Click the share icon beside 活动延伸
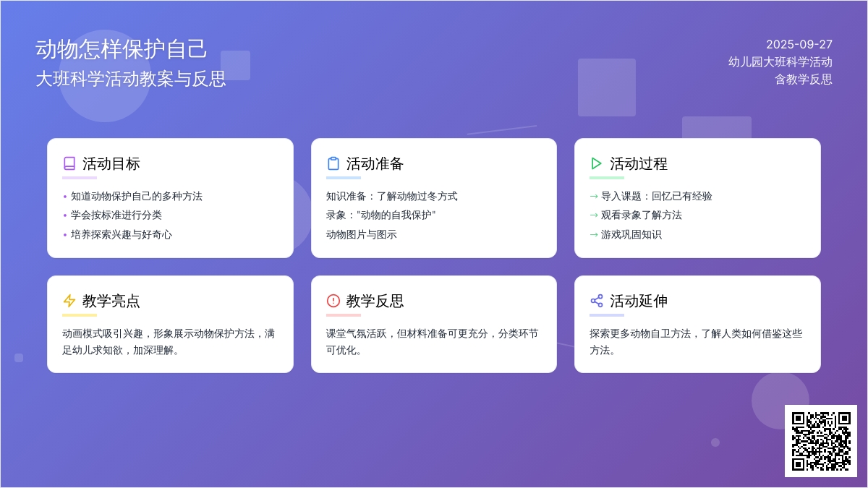This screenshot has height=488, width=868. pos(597,301)
